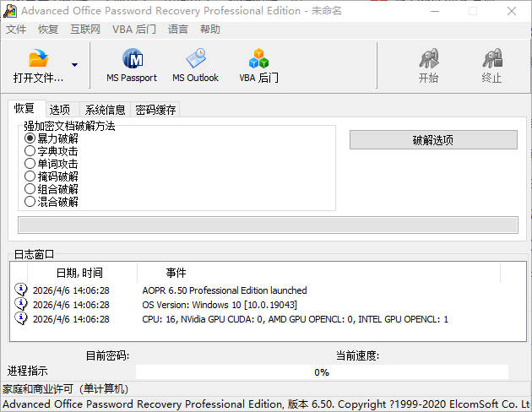Open the 语言 language menu
This screenshot has width=532, height=412.
tap(178, 30)
